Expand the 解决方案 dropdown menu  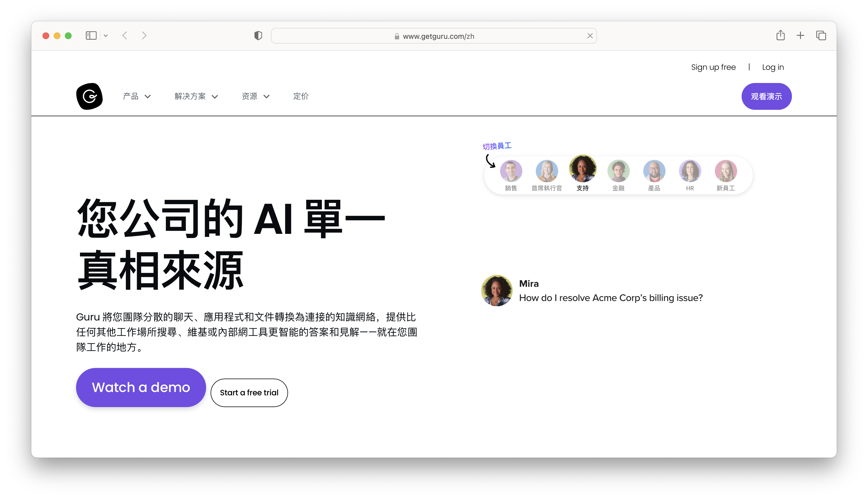point(196,96)
